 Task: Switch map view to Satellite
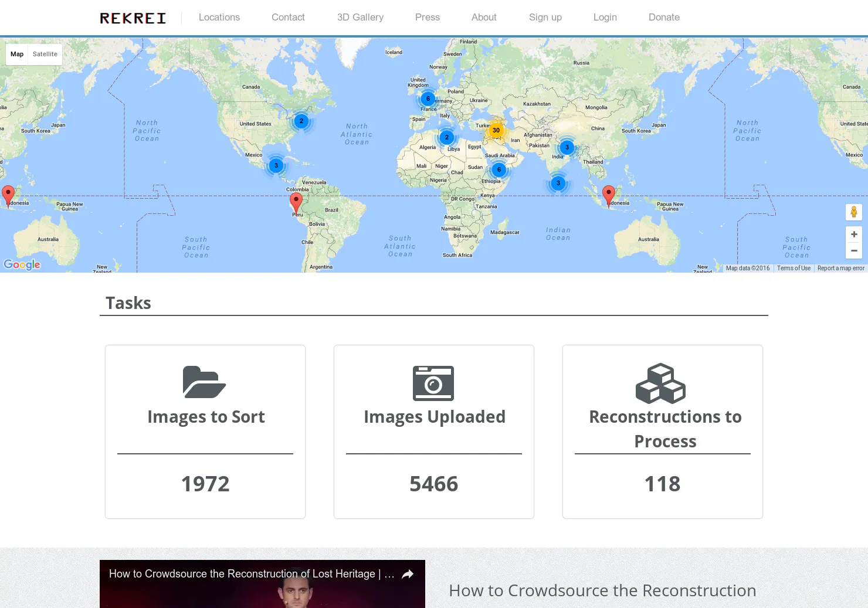tap(45, 55)
